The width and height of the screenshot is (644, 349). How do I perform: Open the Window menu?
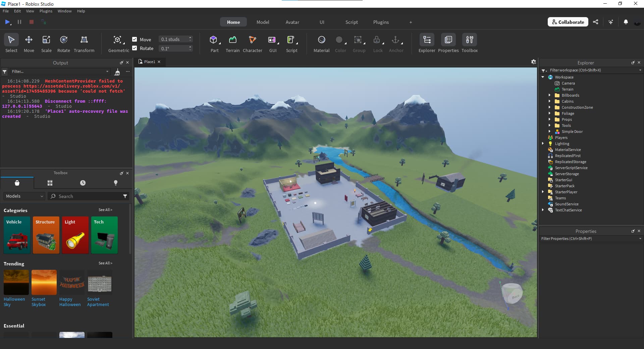click(64, 11)
